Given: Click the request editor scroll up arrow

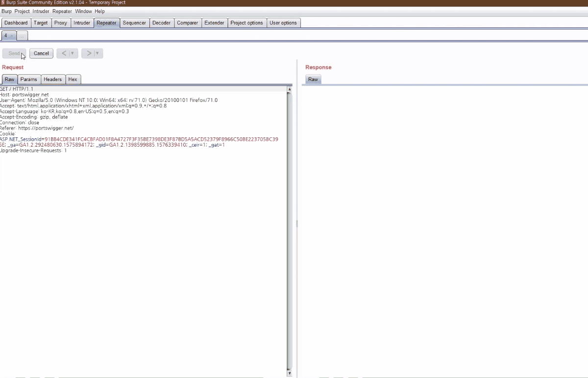Looking at the screenshot, I should click(289, 89).
